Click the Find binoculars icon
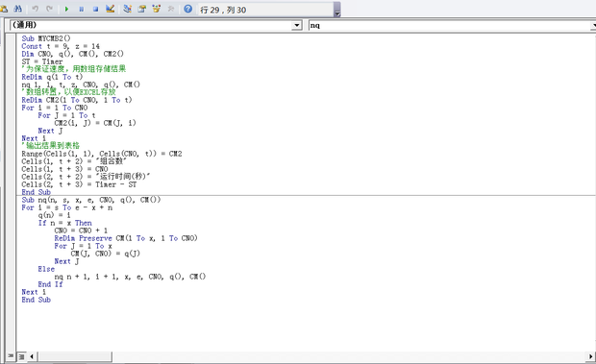This screenshot has width=596, height=364. 18,9
